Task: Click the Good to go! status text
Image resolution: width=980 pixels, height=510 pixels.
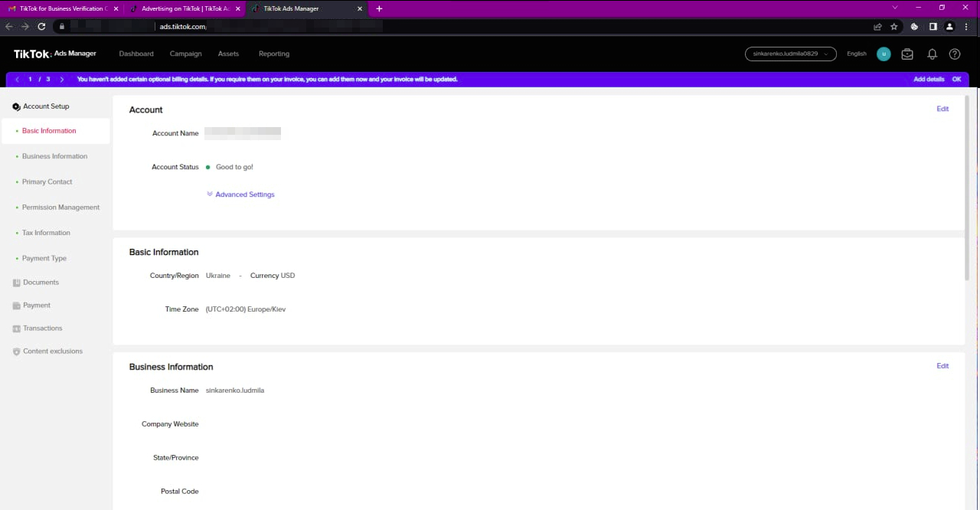Action: [x=234, y=167]
